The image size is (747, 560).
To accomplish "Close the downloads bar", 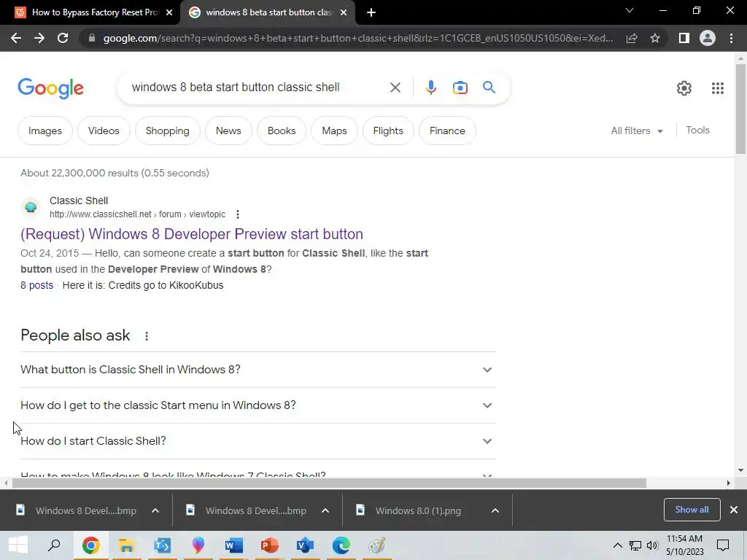I will click(x=734, y=510).
